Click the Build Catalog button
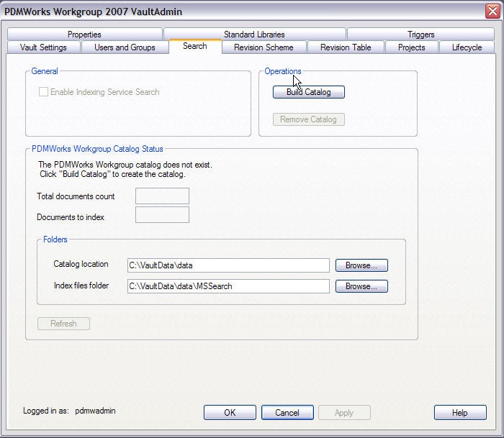 point(309,92)
